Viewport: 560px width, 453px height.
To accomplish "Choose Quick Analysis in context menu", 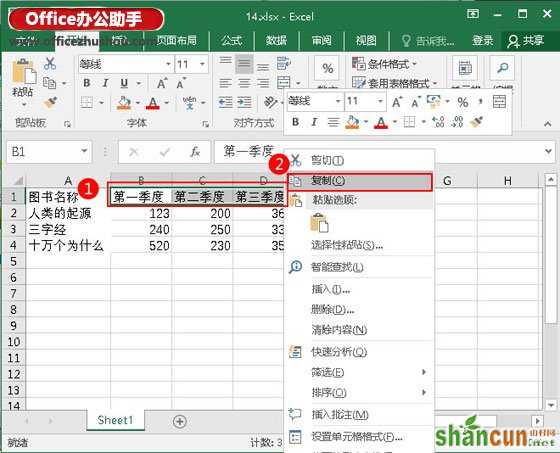I will point(360,352).
